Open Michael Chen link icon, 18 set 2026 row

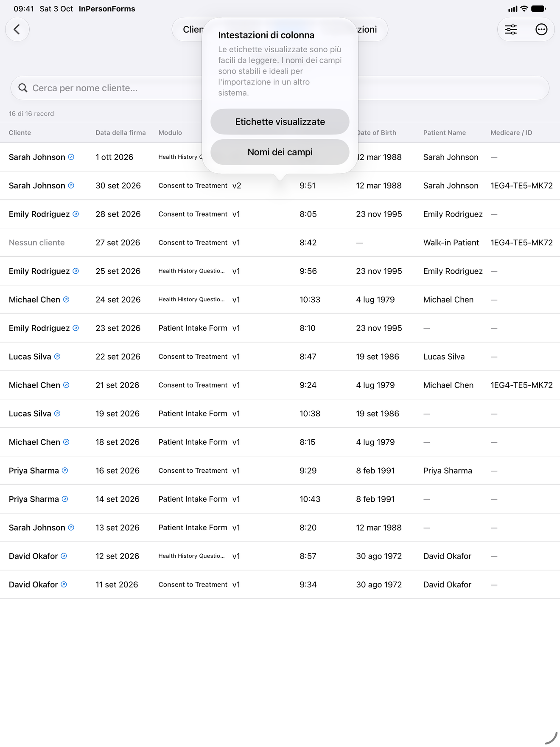point(66,442)
